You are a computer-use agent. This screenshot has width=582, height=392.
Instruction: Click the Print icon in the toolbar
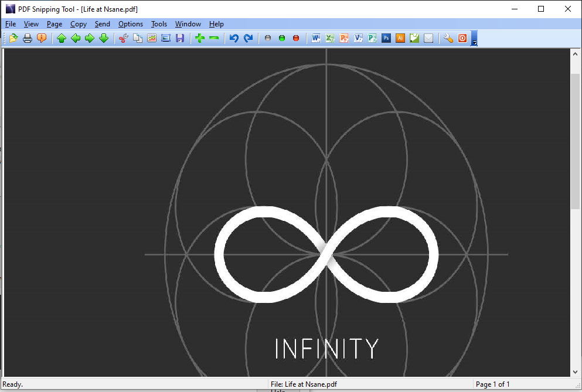tap(28, 38)
